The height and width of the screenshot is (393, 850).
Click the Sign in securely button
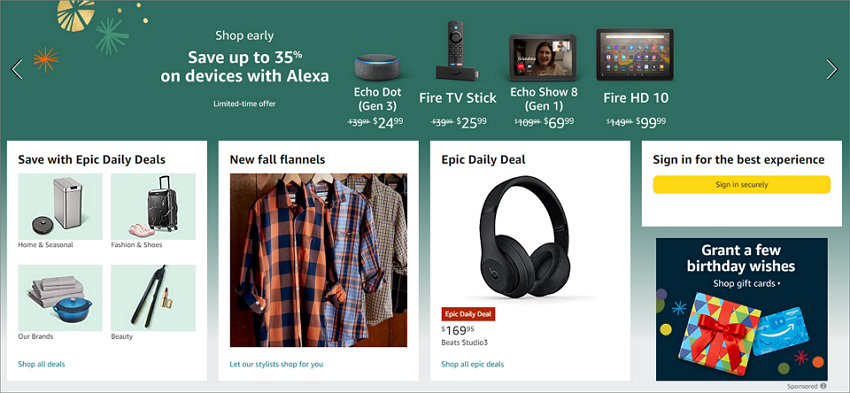click(741, 184)
